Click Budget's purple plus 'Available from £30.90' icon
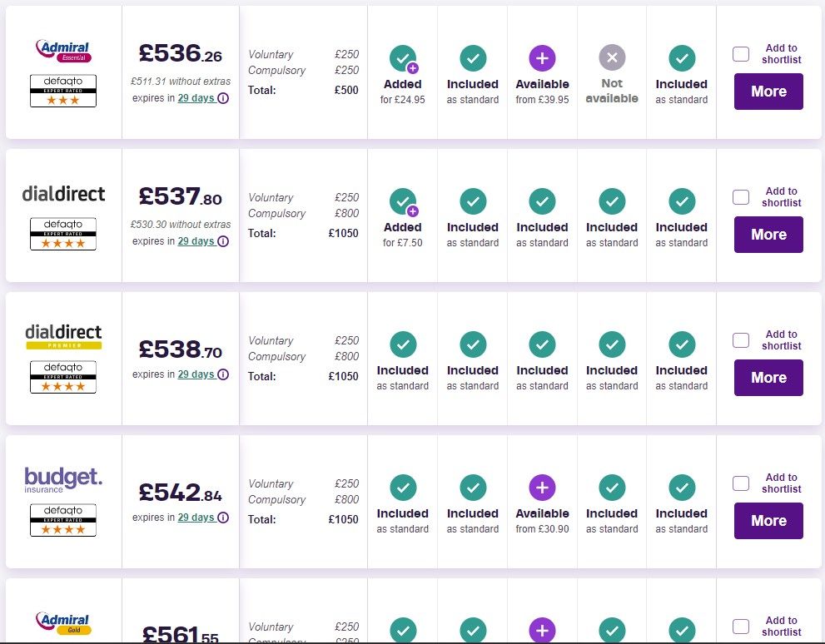Screen dimensions: 825x644 542,487
